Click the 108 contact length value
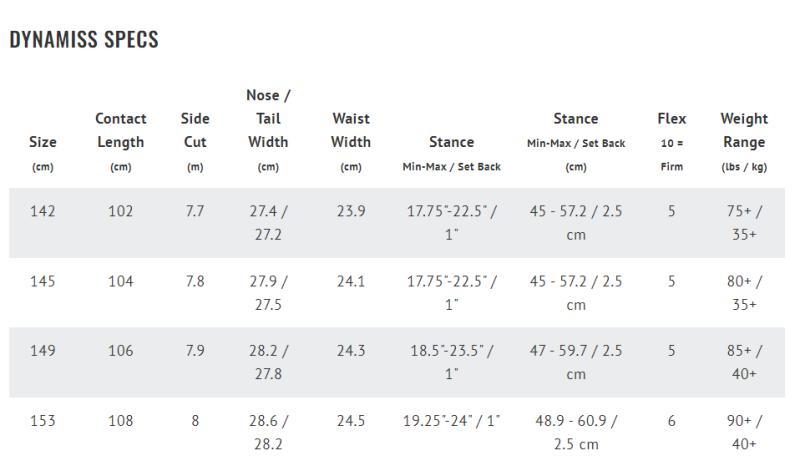The image size is (800, 476). (120, 421)
